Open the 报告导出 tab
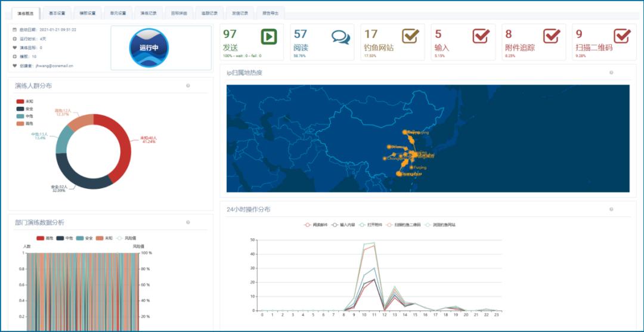644x332 pixels. click(x=270, y=13)
